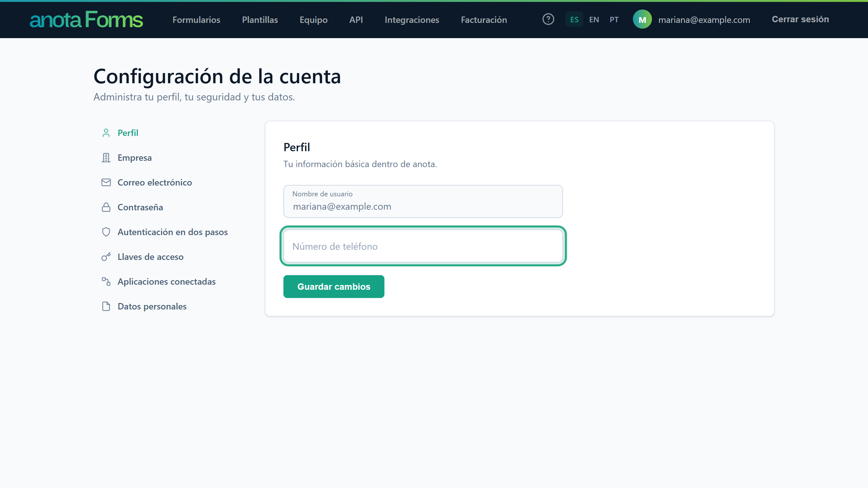This screenshot has height=488, width=868.
Task: Click the key icon beside Llaves de acceso
Action: (106, 257)
